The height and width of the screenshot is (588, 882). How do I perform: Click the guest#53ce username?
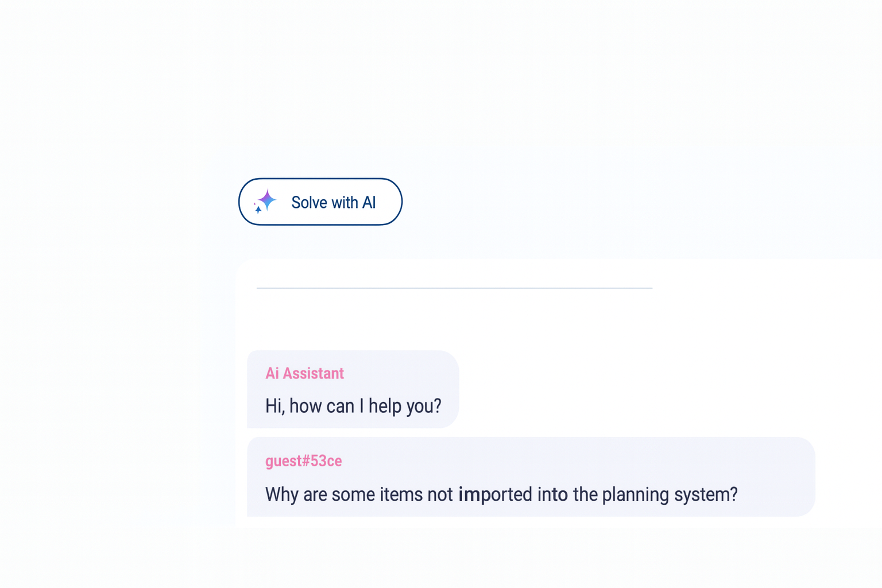(x=303, y=461)
